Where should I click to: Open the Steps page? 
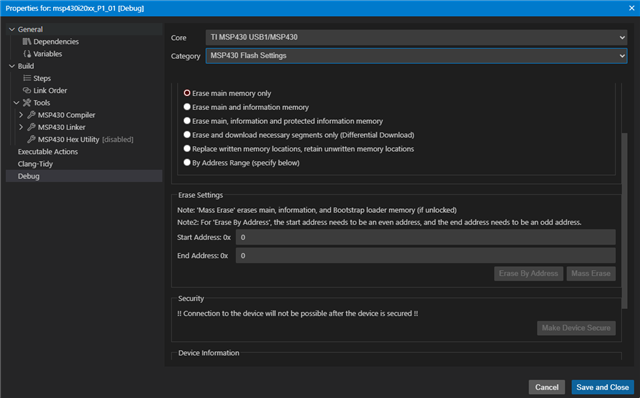(x=42, y=78)
